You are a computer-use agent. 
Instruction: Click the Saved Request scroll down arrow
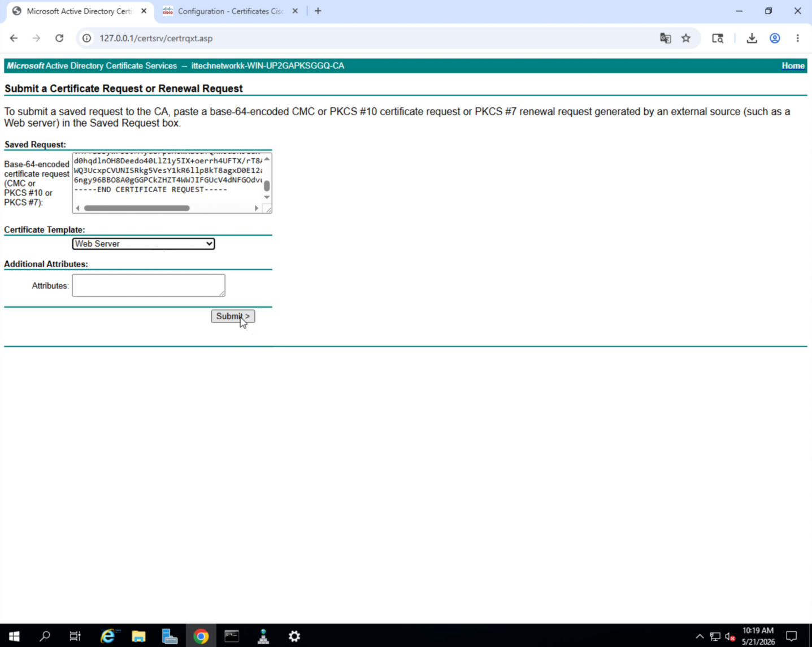[267, 197]
